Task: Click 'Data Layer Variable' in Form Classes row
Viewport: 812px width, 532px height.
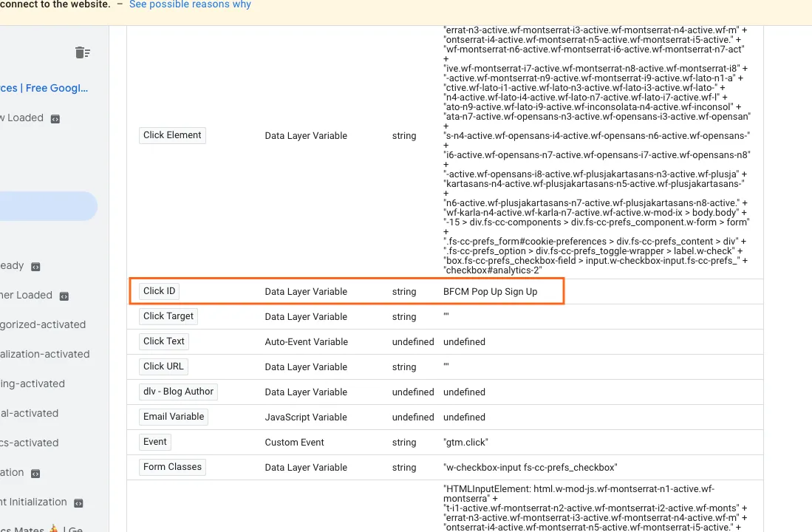Action: (306, 467)
